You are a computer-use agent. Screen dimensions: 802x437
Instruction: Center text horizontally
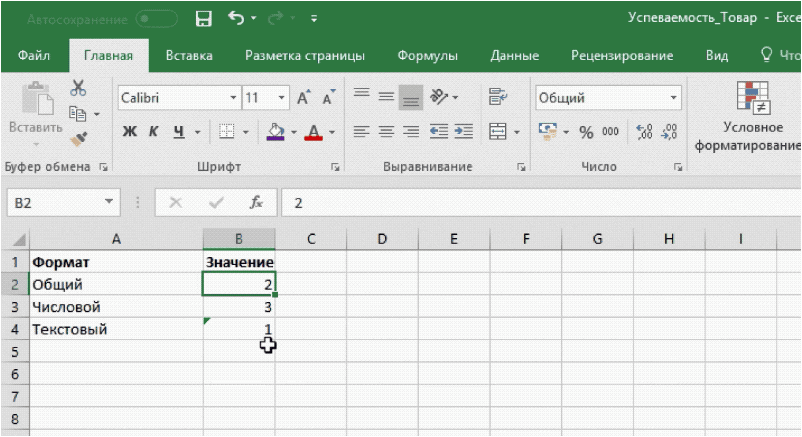tap(386, 132)
